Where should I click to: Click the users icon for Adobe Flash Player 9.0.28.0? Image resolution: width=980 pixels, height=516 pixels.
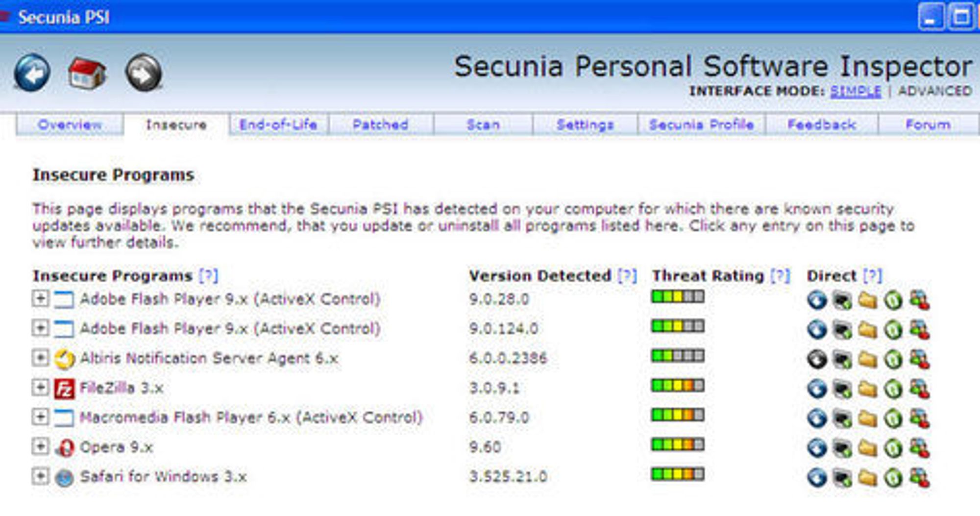[x=919, y=300]
